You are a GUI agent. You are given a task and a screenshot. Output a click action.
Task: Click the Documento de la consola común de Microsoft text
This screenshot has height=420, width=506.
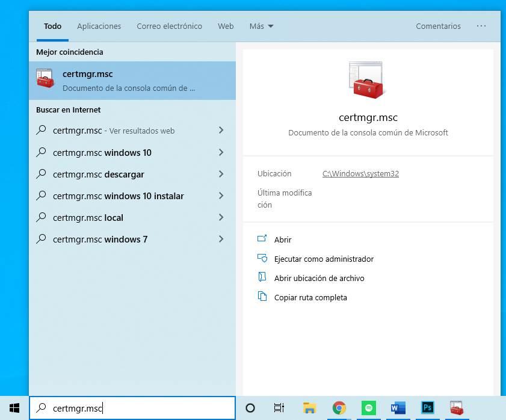coord(368,133)
